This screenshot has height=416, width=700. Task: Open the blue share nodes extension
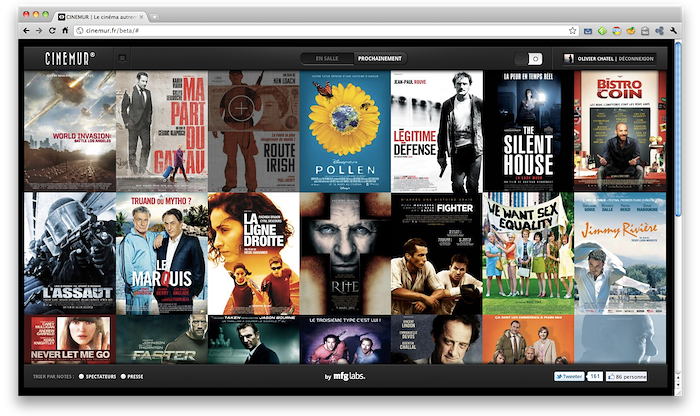[x=659, y=31]
